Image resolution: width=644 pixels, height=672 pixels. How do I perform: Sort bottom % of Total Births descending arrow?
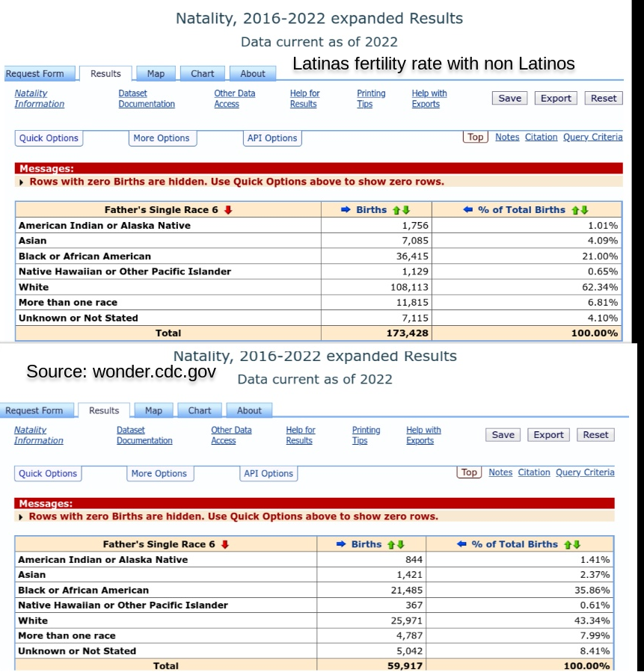click(x=577, y=544)
